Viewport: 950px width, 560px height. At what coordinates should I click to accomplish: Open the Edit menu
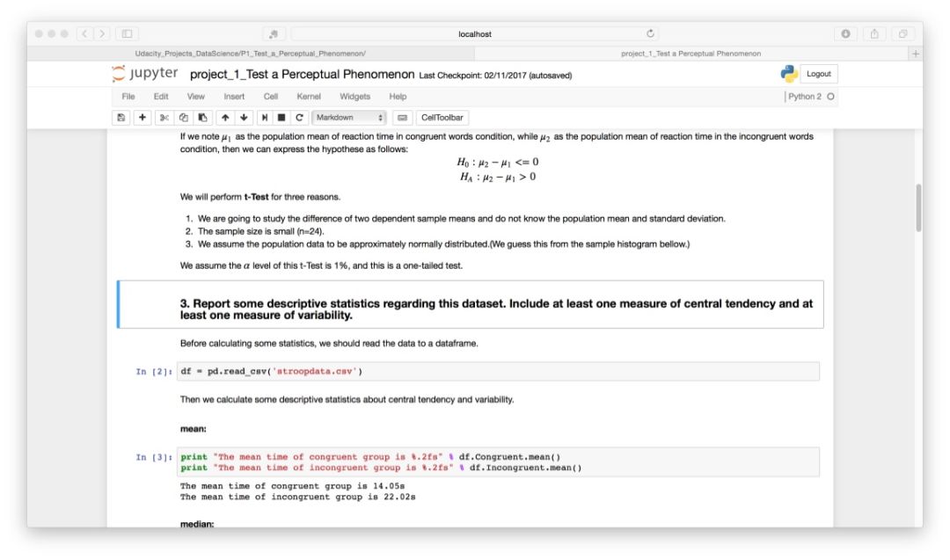161,96
